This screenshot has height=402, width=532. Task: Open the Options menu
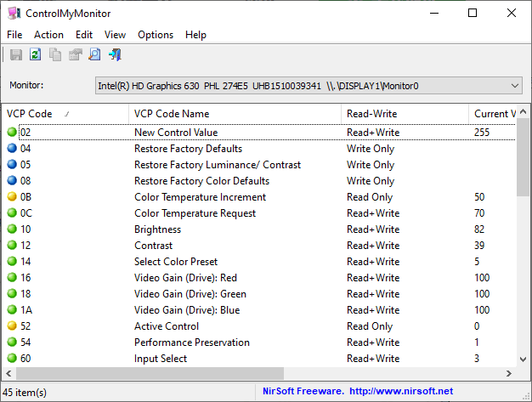pos(156,35)
